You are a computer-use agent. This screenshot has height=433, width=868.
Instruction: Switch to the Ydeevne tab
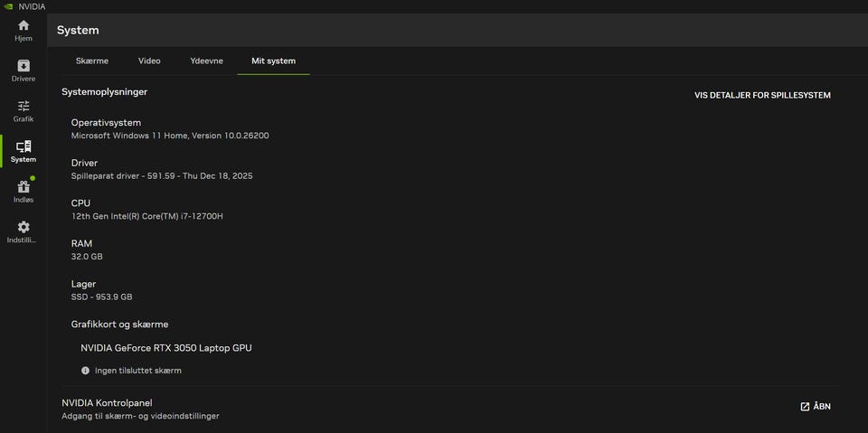click(206, 61)
